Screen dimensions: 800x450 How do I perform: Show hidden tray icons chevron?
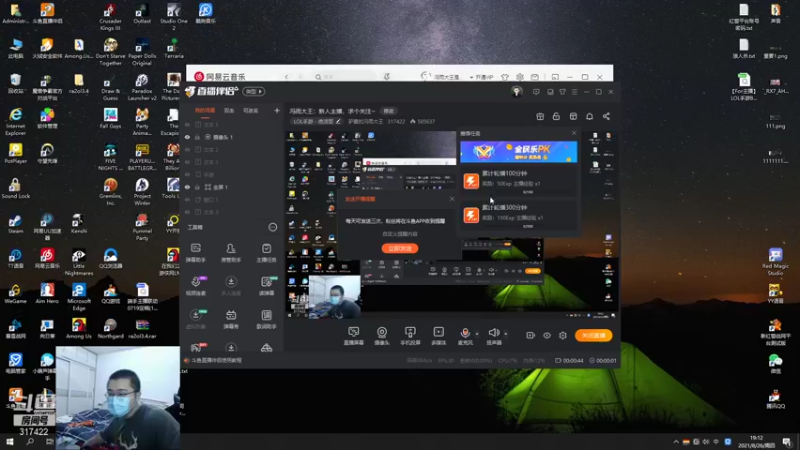(676, 442)
